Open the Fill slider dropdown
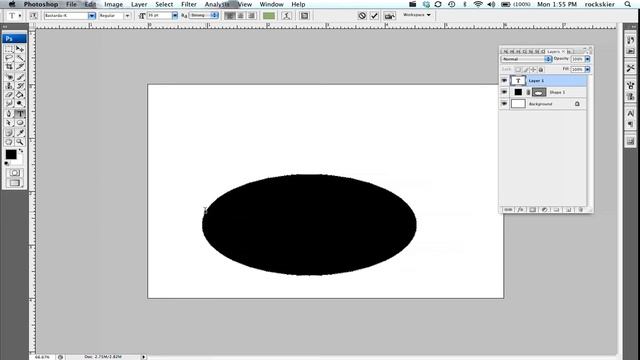The width and height of the screenshot is (640, 360). click(587, 69)
